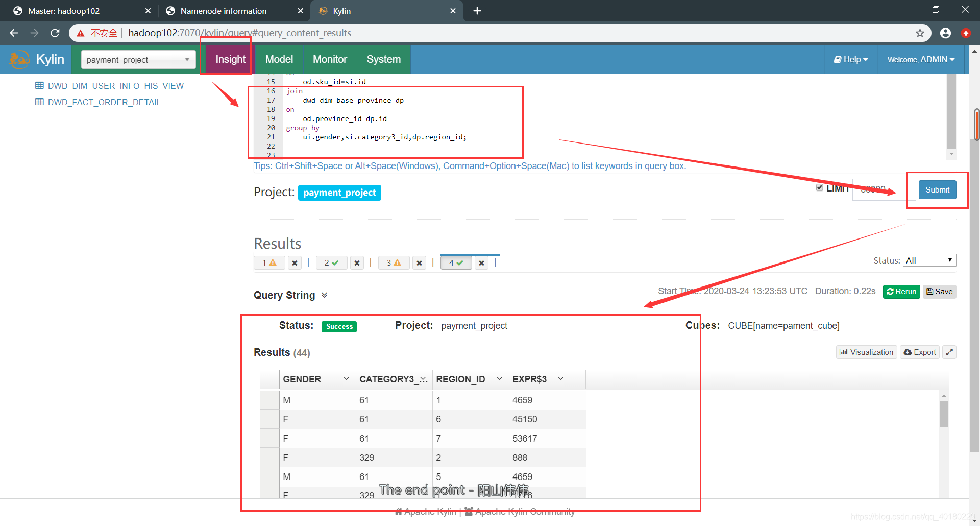Switch to Master: hadoop102 browser tab
Screen dimensions: 980x526
point(79,11)
